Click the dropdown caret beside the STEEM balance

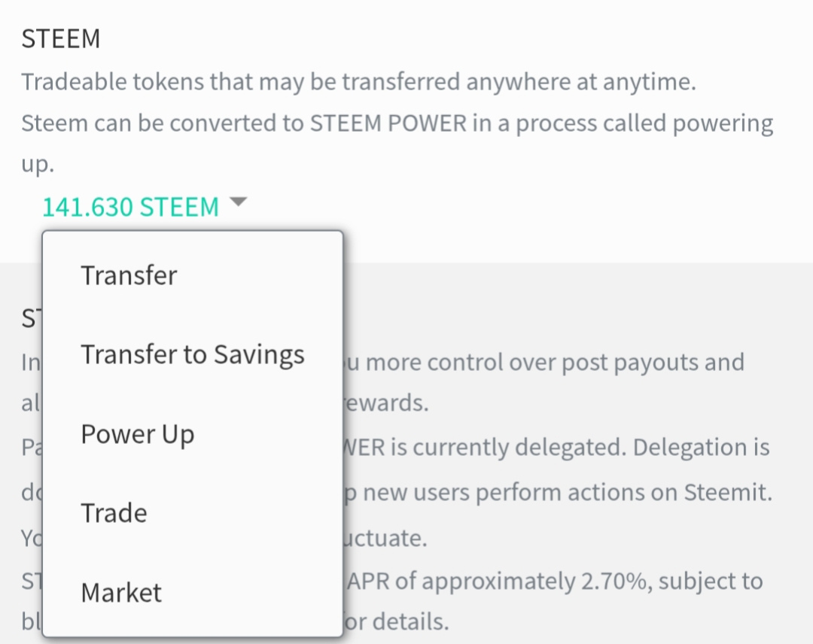pos(238,202)
